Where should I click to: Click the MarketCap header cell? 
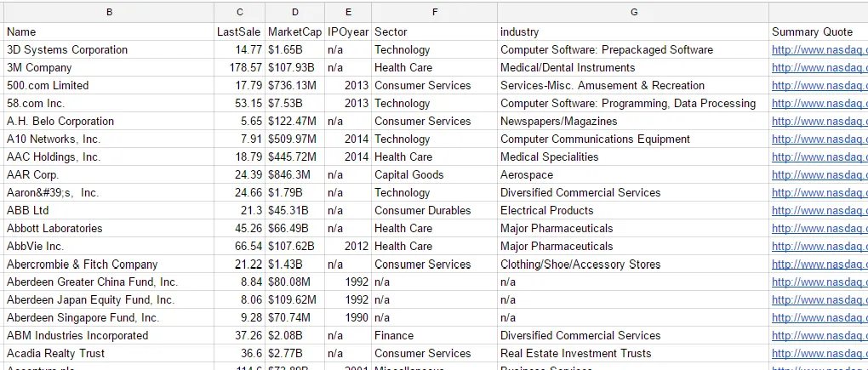click(x=294, y=32)
